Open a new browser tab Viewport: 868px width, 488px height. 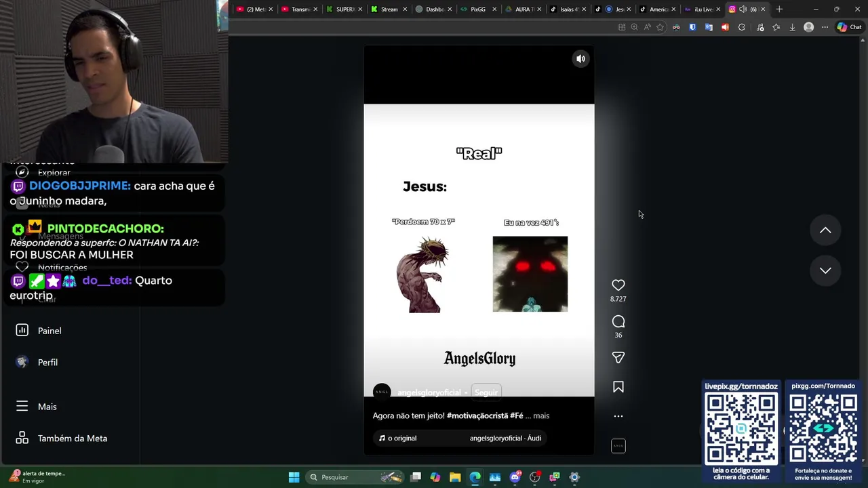(779, 9)
